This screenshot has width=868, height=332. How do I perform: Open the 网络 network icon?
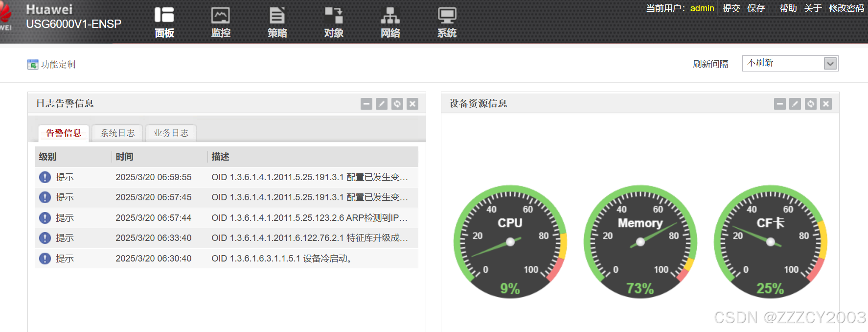390,16
